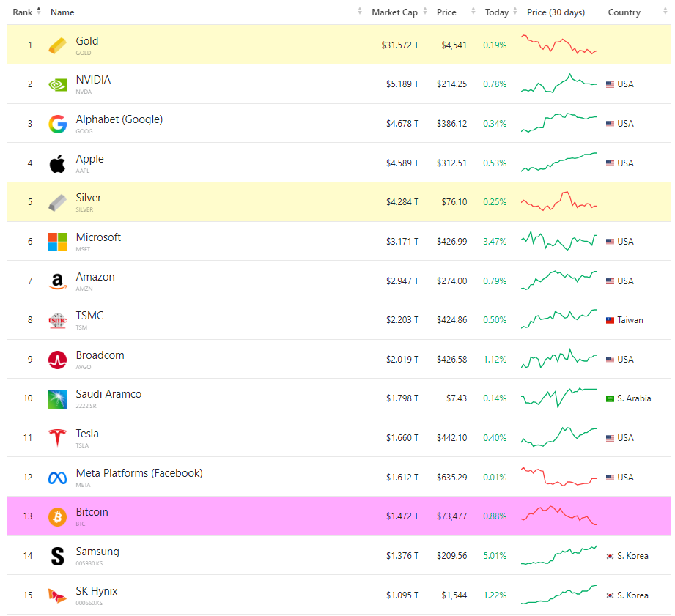Click the Saudi Aramco logo icon

[x=57, y=399]
